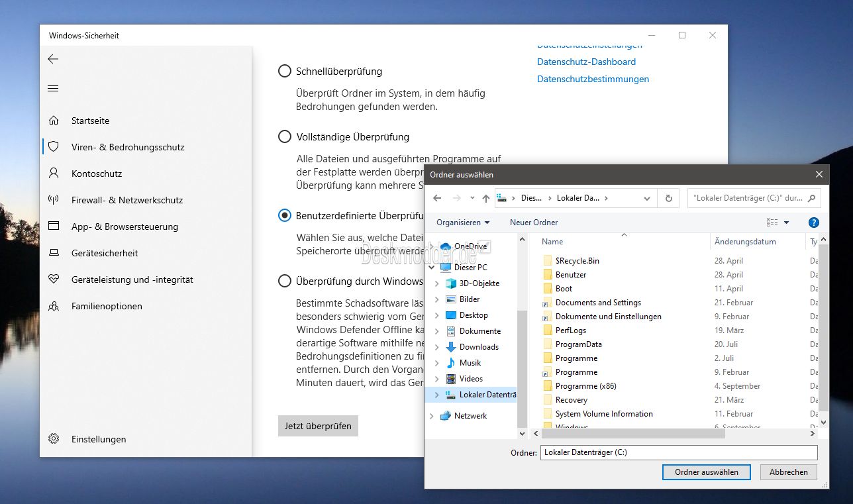
Task: Click the App- & Browsersteuerung window icon
Action: pyautogui.click(x=54, y=227)
